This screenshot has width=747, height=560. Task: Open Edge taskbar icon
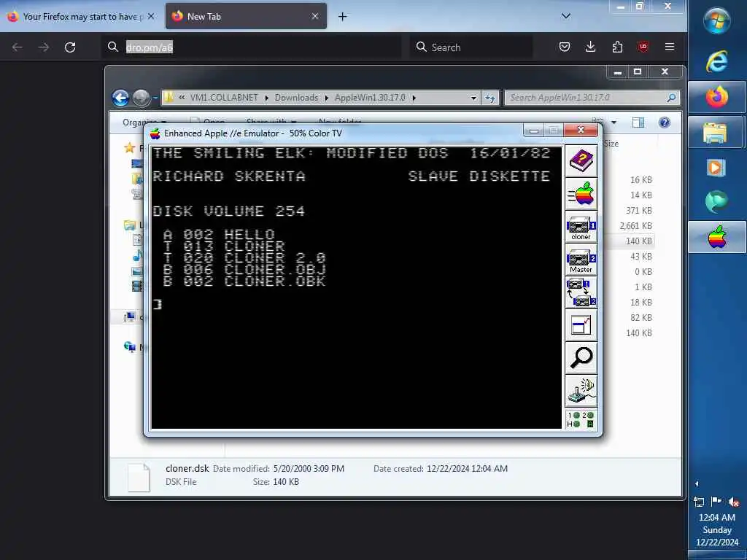point(717,201)
